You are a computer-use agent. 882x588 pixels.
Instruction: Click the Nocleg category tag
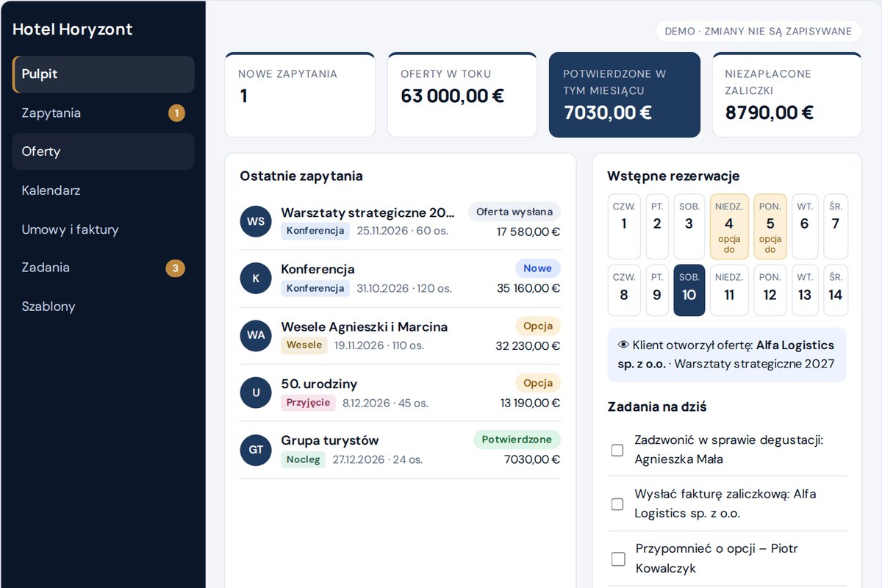[304, 459]
